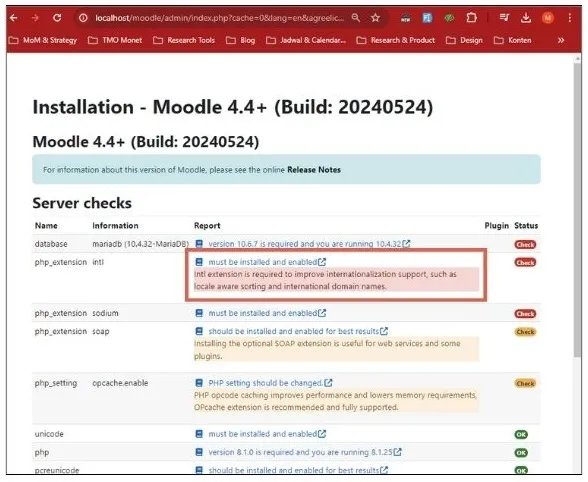Open the Research & Product bookmark folder
Image resolution: width=588 pixels, height=482 pixels.
[x=396, y=40]
